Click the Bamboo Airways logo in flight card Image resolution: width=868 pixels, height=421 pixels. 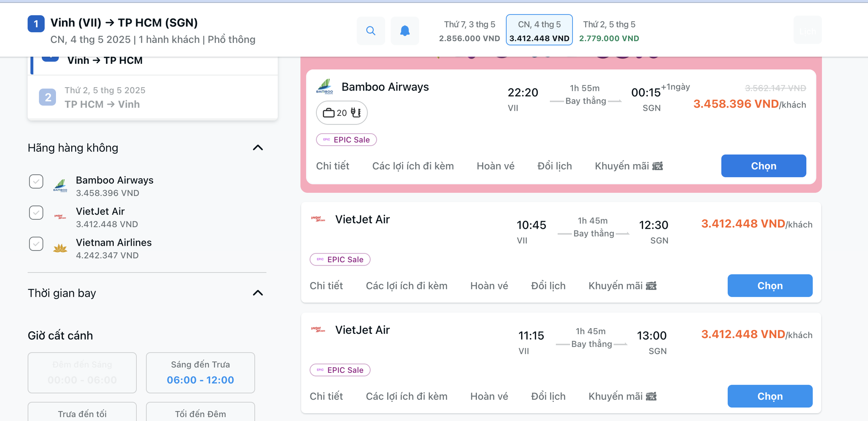pos(325,86)
